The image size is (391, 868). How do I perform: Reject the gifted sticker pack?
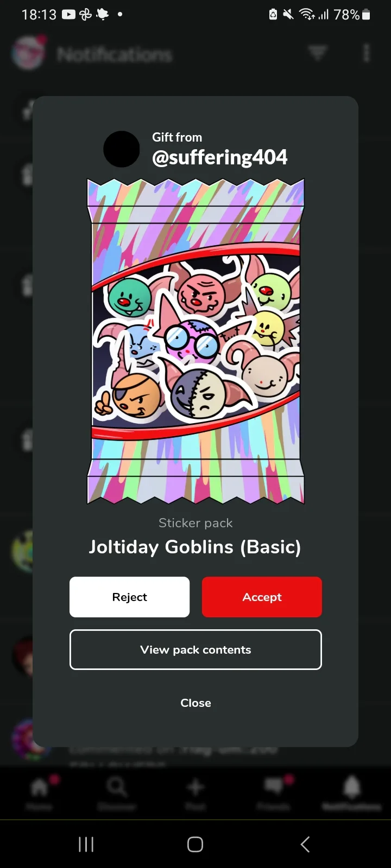(129, 597)
